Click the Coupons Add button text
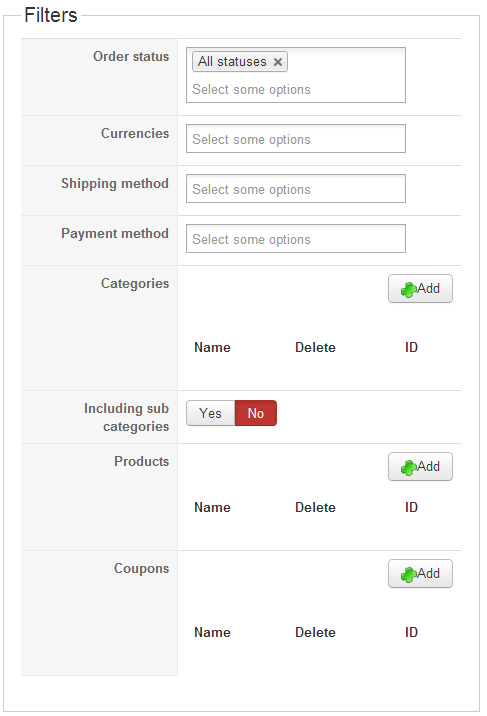Screen dimensions: 487x716 coord(429,574)
